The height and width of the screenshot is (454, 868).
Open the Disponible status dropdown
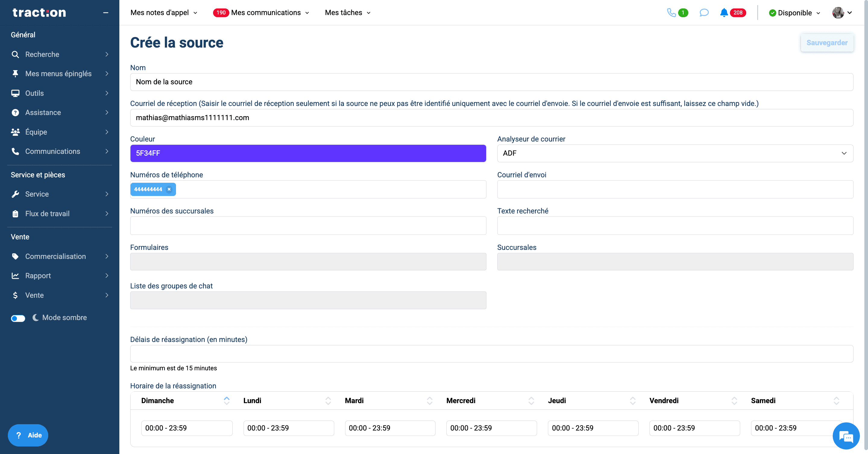[794, 13]
